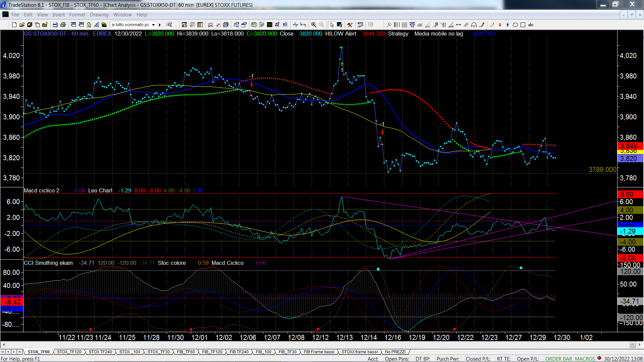This screenshot has width=644, height=362.
Task: Select the rectangle drawing tool
Action: point(523,25)
